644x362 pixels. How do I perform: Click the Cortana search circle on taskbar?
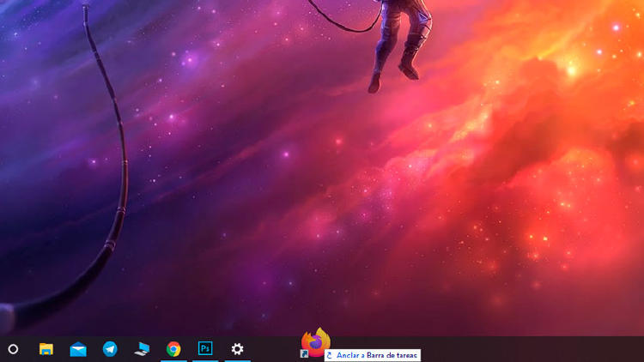(13, 349)
